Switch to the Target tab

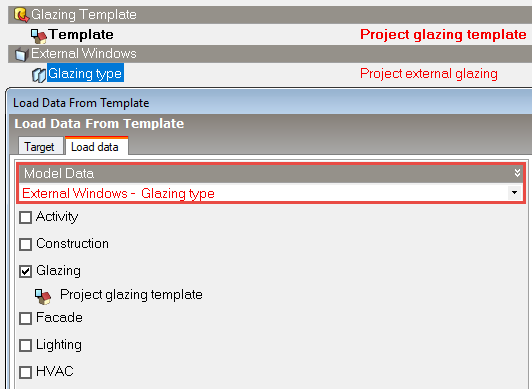click(39, 147)
